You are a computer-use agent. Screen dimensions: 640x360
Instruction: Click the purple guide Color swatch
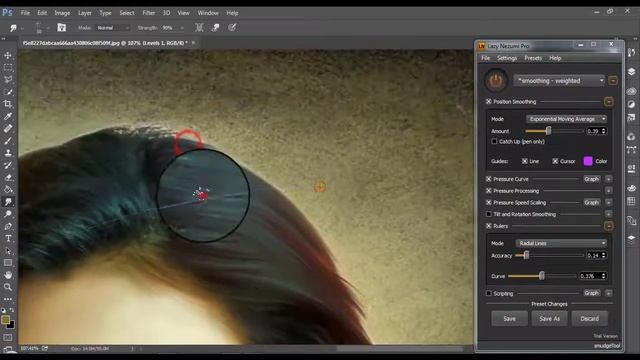coord(588,161)
